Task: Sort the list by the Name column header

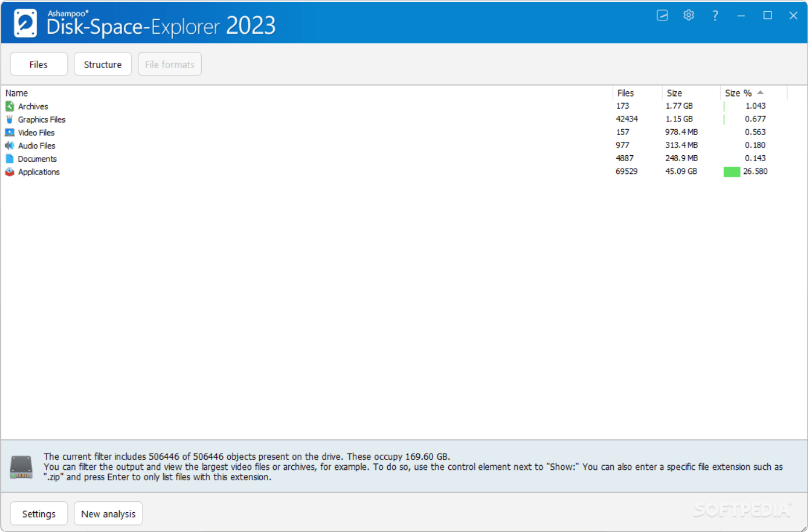Action: point(16,92)
